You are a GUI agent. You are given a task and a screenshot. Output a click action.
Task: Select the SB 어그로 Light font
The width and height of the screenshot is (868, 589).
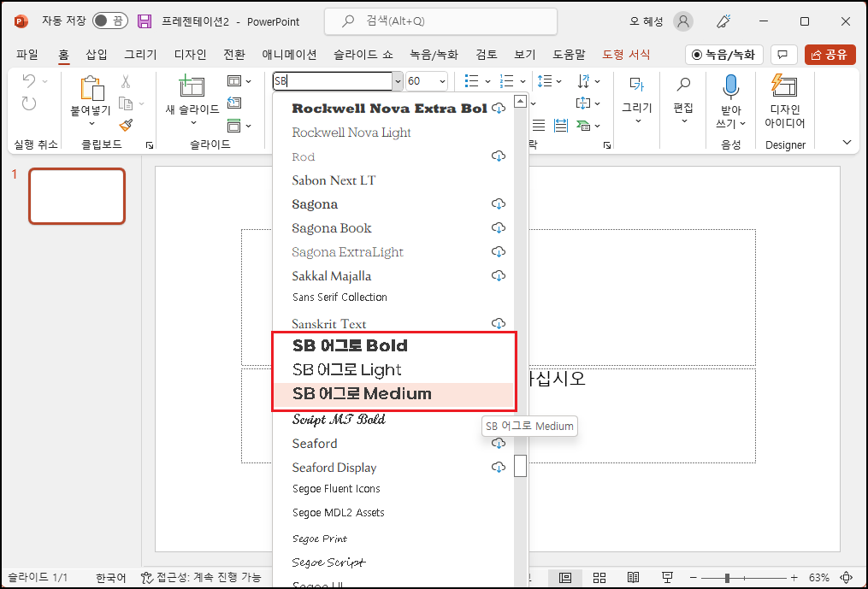(394, 370)
